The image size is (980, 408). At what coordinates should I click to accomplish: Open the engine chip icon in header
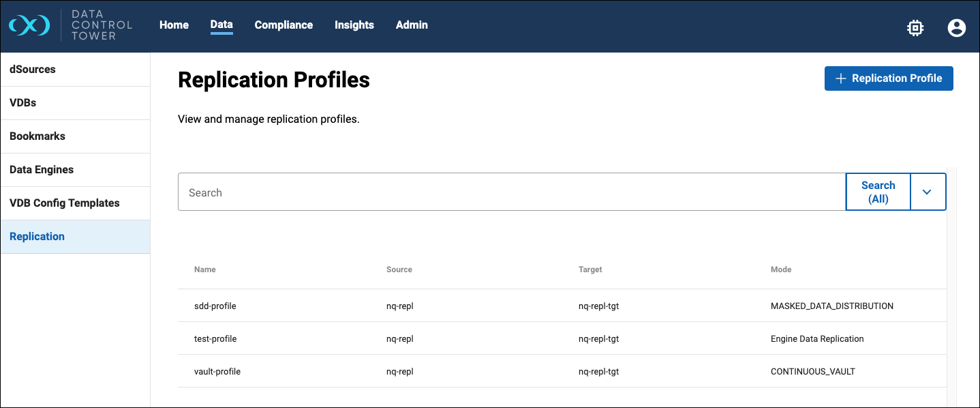tap(915, 27)
